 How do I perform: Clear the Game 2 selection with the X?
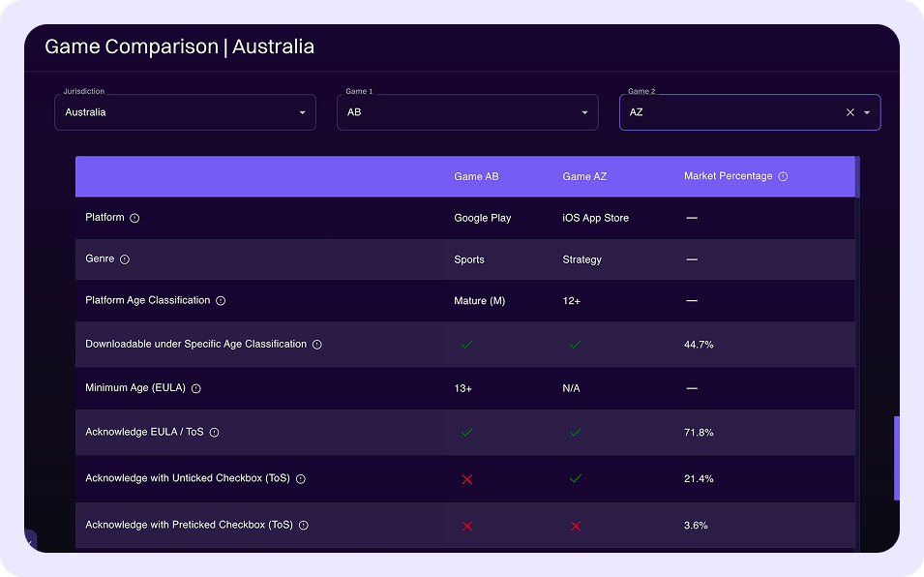tap(849, 112)
